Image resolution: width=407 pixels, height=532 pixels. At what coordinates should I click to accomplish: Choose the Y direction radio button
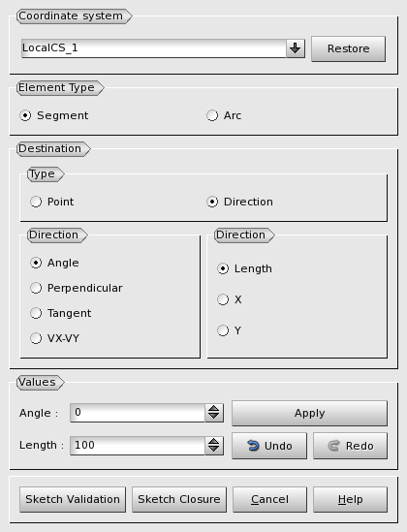[x=230, y=330]
